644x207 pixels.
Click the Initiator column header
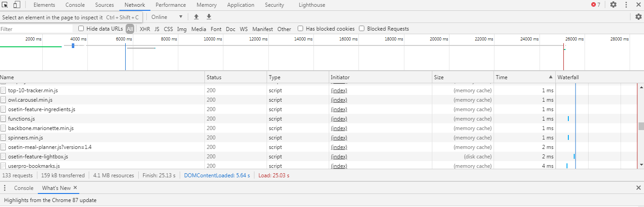point(381,77)
